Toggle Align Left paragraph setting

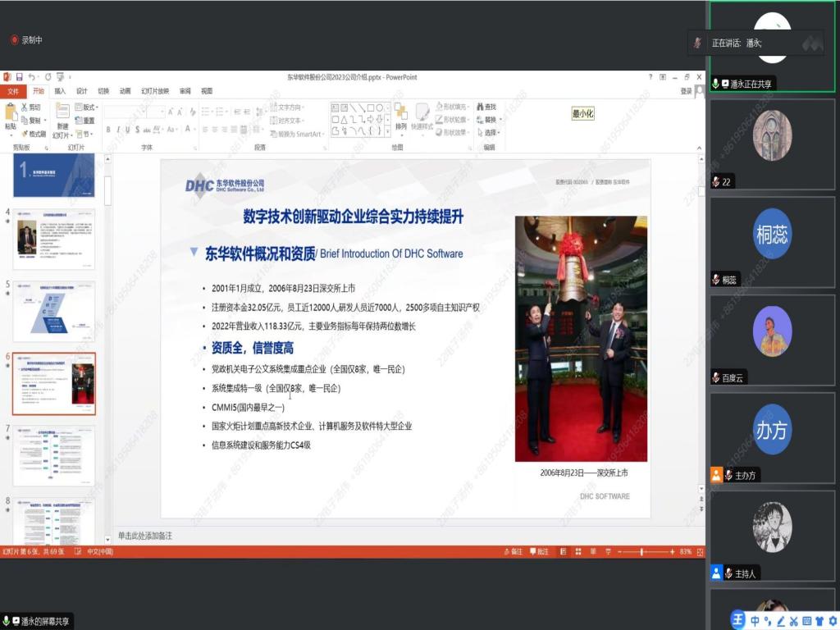pyautogui.click(x=205, y=130)
